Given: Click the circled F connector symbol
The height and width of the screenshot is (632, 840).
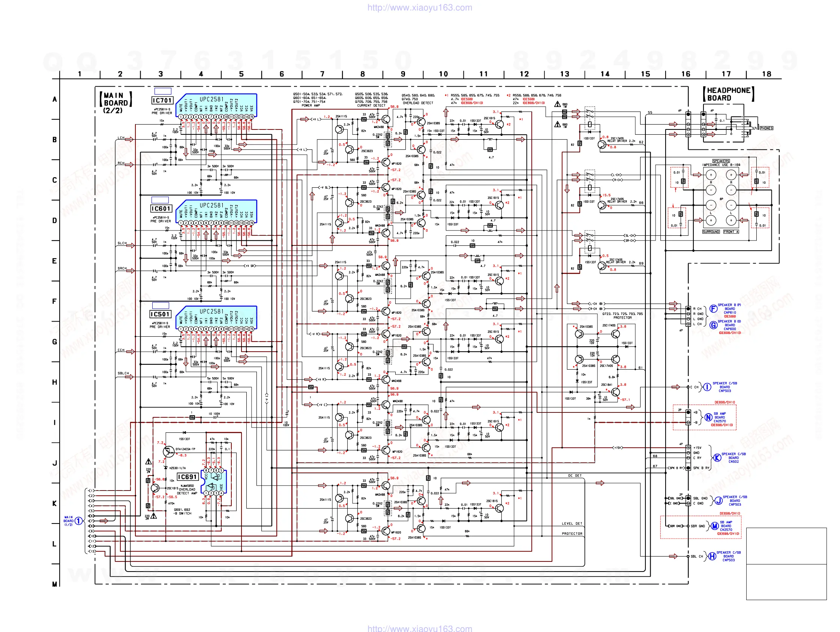Looking at the screenshot, I should point(713,308).
